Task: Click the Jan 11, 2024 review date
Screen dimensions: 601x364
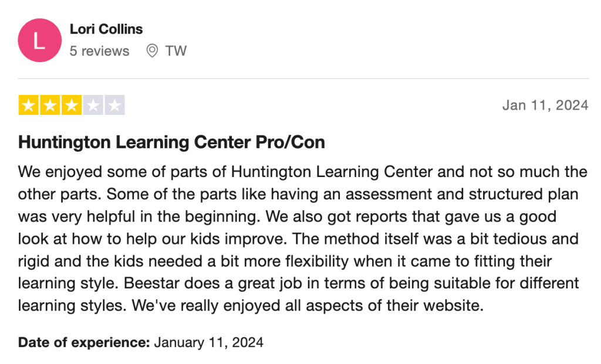Action: (x=545, y=106)
